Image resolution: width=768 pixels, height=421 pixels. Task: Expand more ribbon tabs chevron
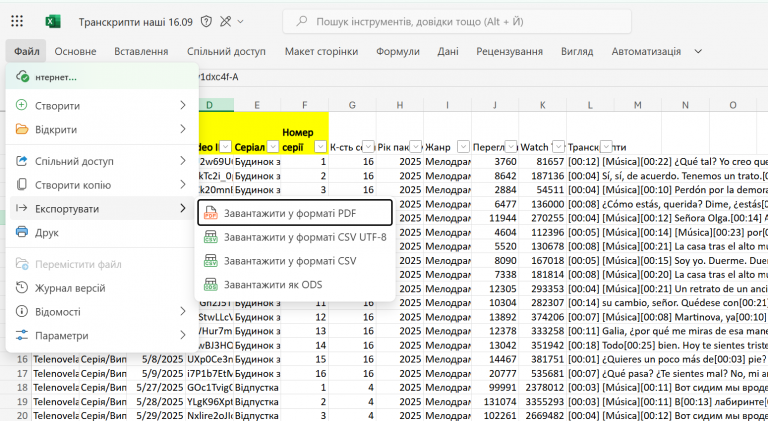pyautogui.click(x=698, y=51)
